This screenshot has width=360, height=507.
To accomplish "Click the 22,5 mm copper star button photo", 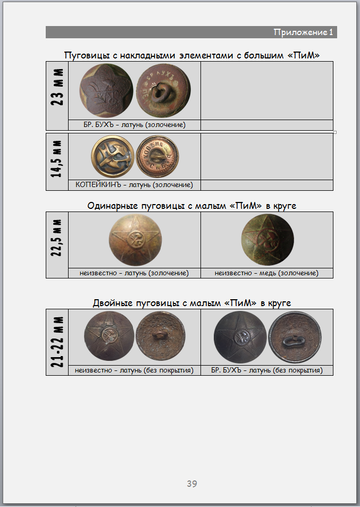I will [x=267, y=240].
